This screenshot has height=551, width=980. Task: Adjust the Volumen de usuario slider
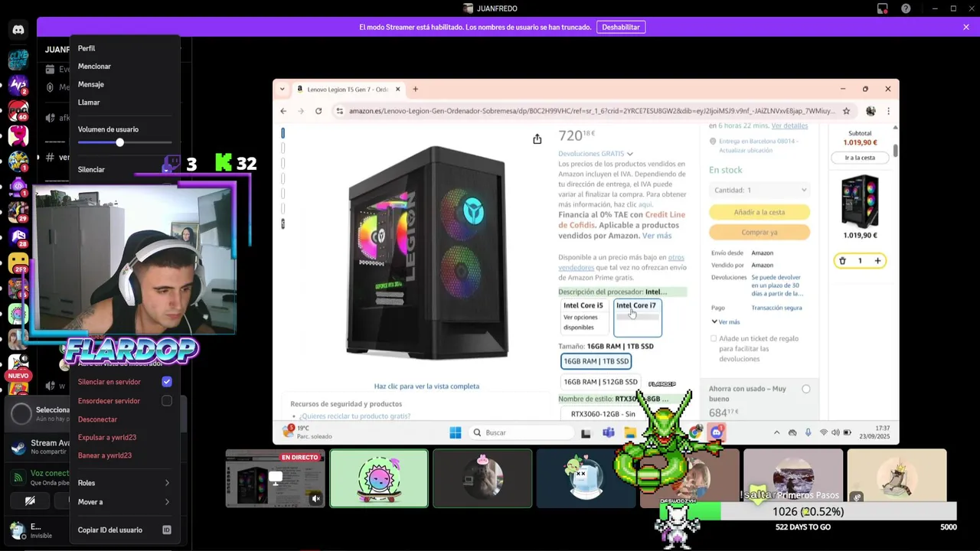(x=119, y=143)
